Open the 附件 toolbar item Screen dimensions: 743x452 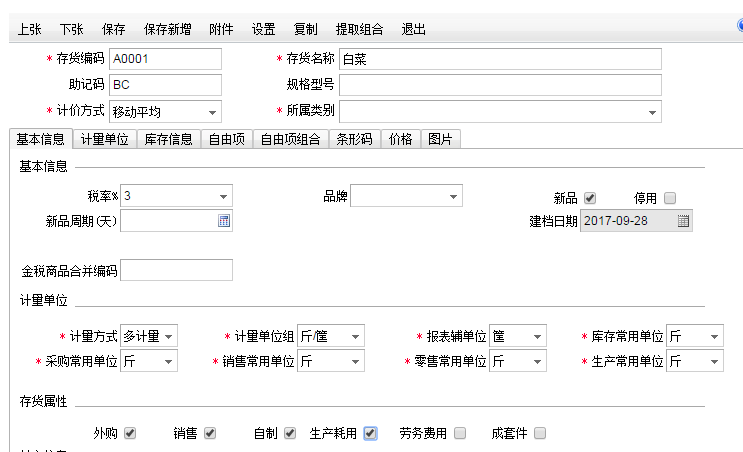pyautogui.click(x=221, y=30)
